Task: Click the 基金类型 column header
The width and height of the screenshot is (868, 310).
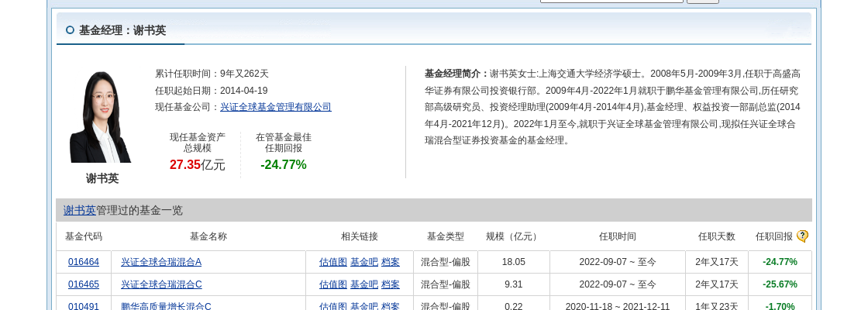Action: click(445, 236)
